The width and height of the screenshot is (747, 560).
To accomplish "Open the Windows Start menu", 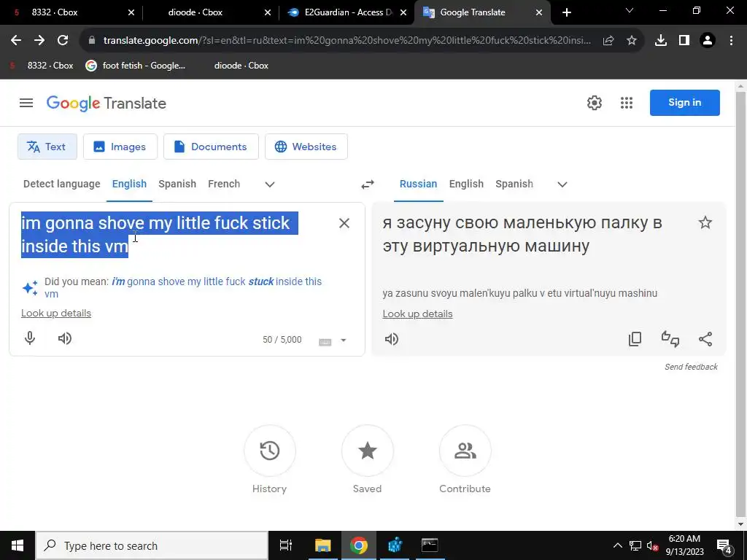I will pos(18,545).
